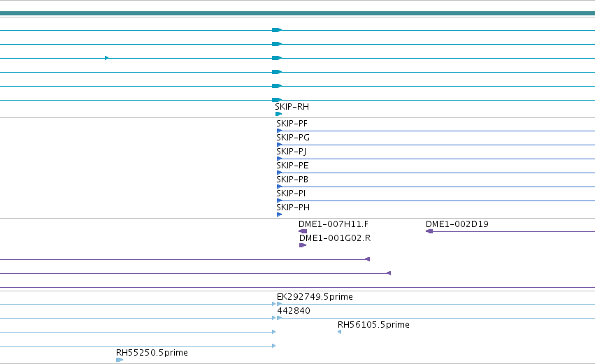The height and width of the screenshot is (364, 595).
Task: Select the DME1-002D19 label
Action: pos(457,224)
